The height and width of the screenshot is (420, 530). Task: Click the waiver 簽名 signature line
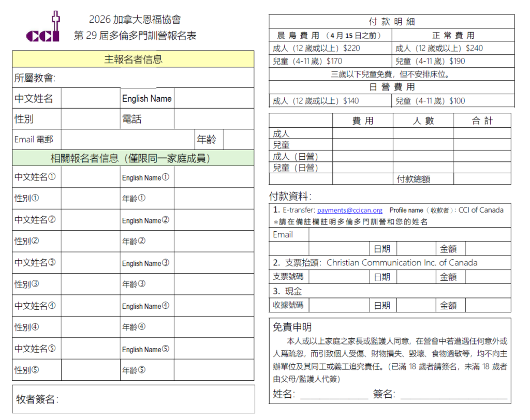(453, 396)
